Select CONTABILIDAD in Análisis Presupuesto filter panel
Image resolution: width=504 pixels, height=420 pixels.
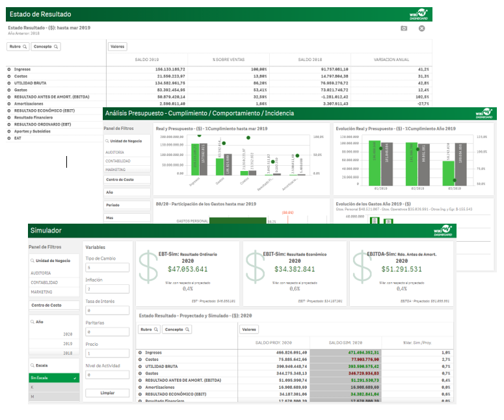click(118, 161)
